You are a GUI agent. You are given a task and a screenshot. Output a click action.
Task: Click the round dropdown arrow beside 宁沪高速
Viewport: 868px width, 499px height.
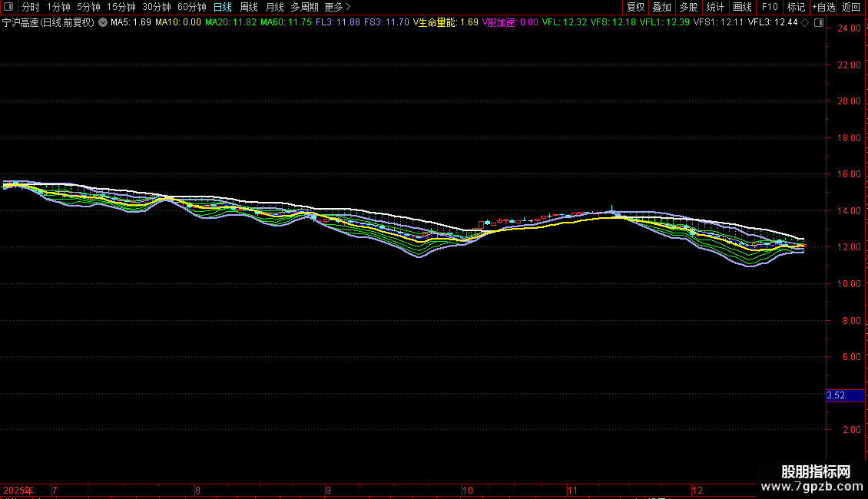coord(103,22)
